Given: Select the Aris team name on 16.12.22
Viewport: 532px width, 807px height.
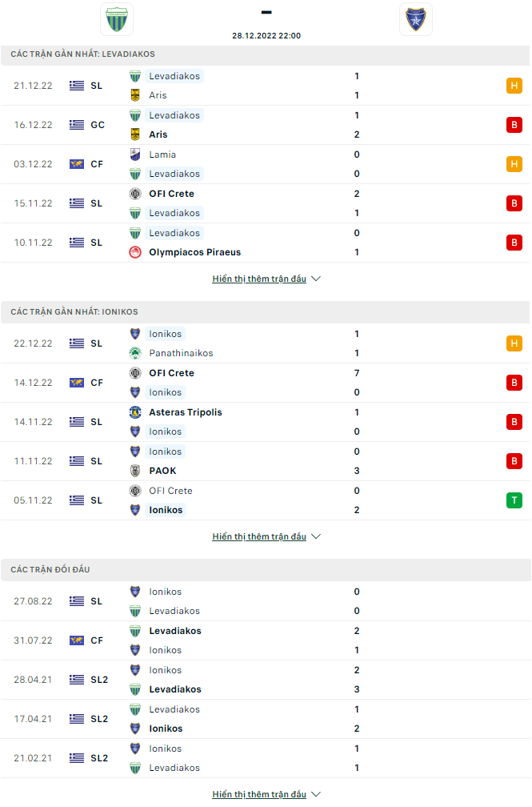Looking at the screenshot, I should tap(158, 134).
